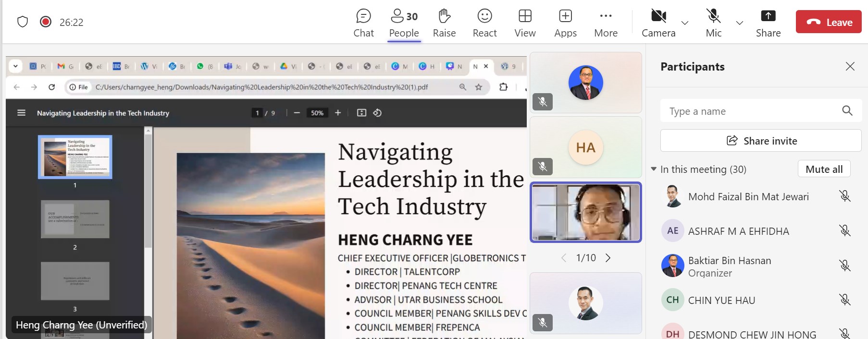This screenshot has height=339, width=868.
Task: Click the Share invite button
Action: pyautogui.click(x=761, y=141)
